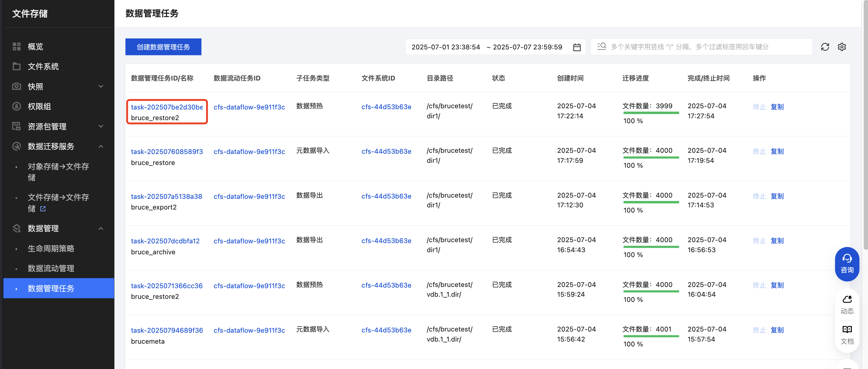Click 创建数据管理任务 button
The height and width of the screenshot is (369, 868).
click(163, 47)
